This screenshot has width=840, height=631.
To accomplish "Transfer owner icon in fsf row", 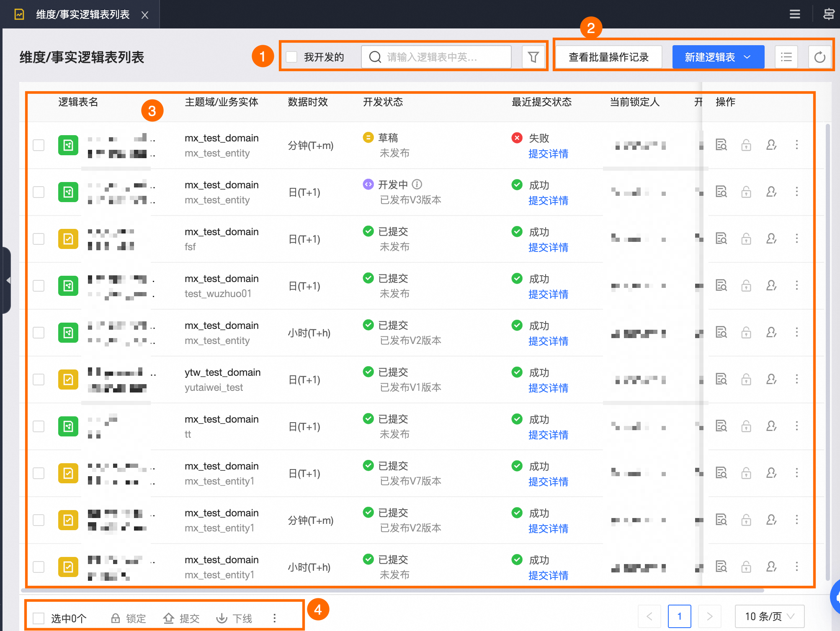I will (771, 239).
